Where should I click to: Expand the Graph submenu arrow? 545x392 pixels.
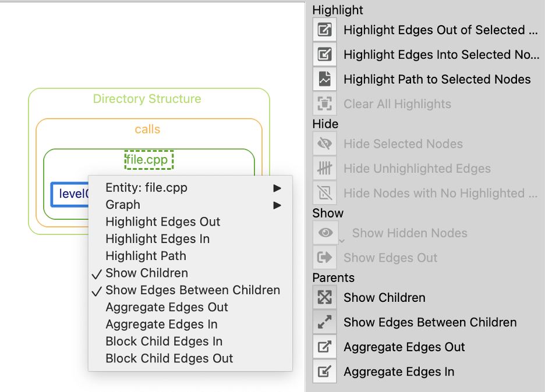pyautogui.click(x=277, y=205)
